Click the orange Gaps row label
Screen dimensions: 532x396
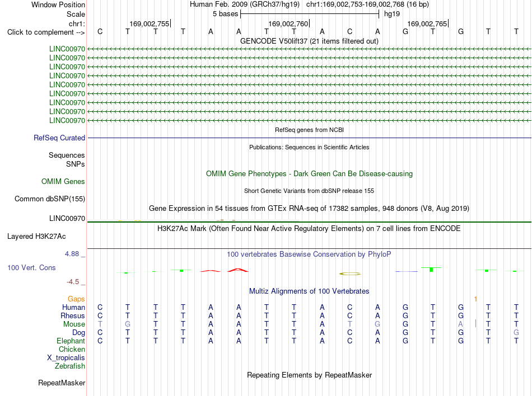click(76, 299)
